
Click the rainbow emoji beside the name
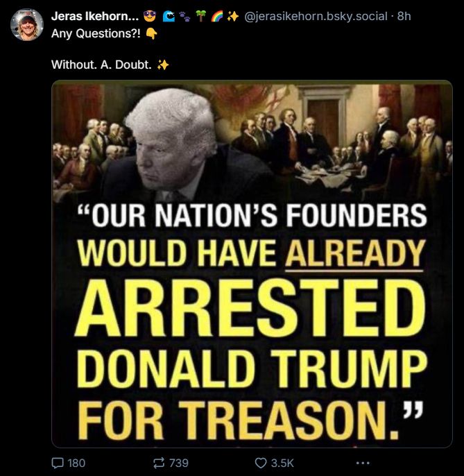217,16
